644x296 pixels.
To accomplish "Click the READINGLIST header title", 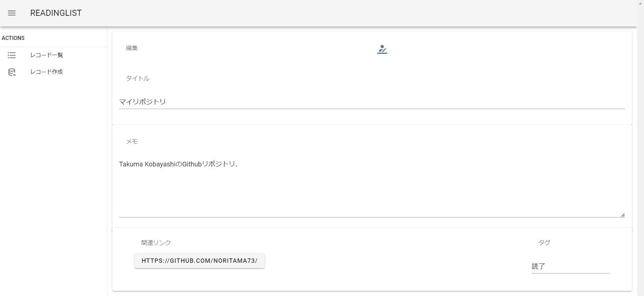I will 56,13.
